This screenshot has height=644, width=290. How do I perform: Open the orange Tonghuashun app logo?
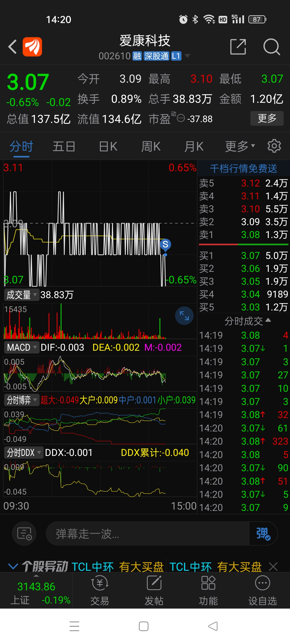32,47
